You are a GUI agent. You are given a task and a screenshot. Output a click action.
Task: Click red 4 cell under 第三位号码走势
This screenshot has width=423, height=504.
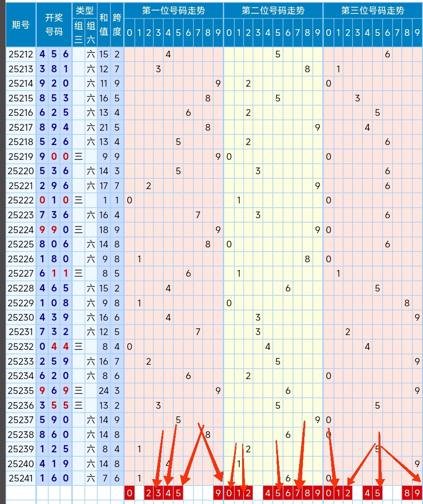click(x=367, y=493)
